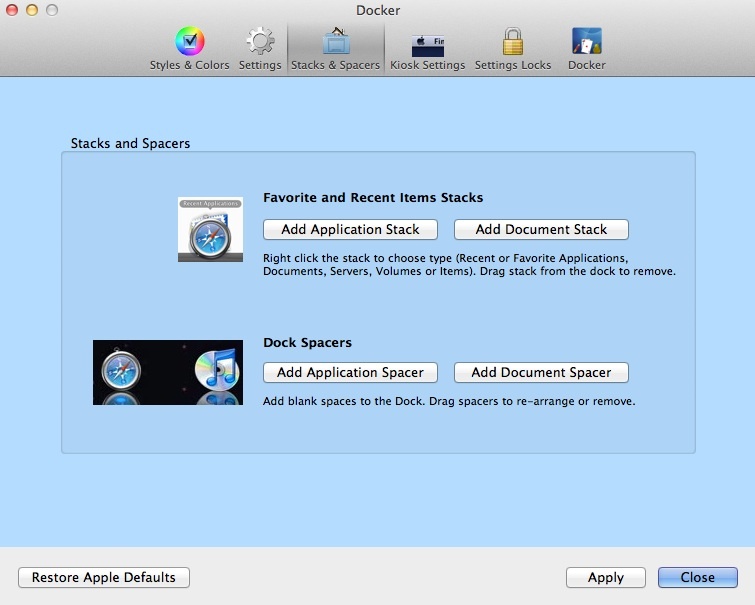Click the 'Dock Spacers' heading

(307, 342)
